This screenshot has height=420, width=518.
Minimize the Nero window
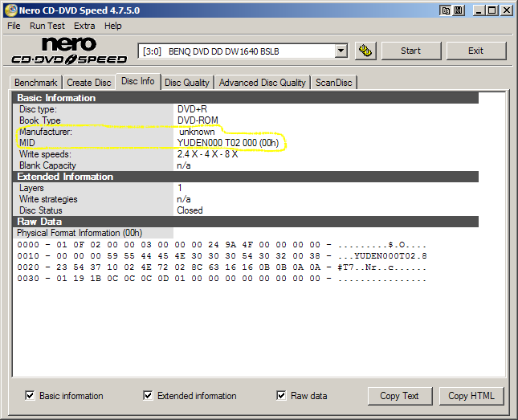click(479, 10)
